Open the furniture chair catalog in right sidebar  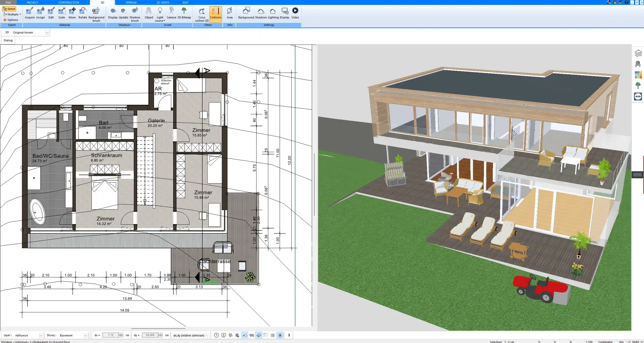638,64
